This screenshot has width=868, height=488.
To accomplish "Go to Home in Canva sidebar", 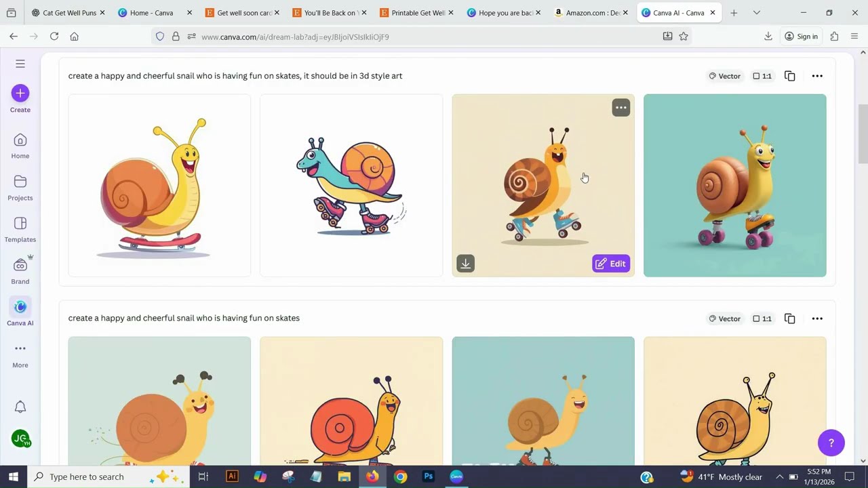I will 20,146.
